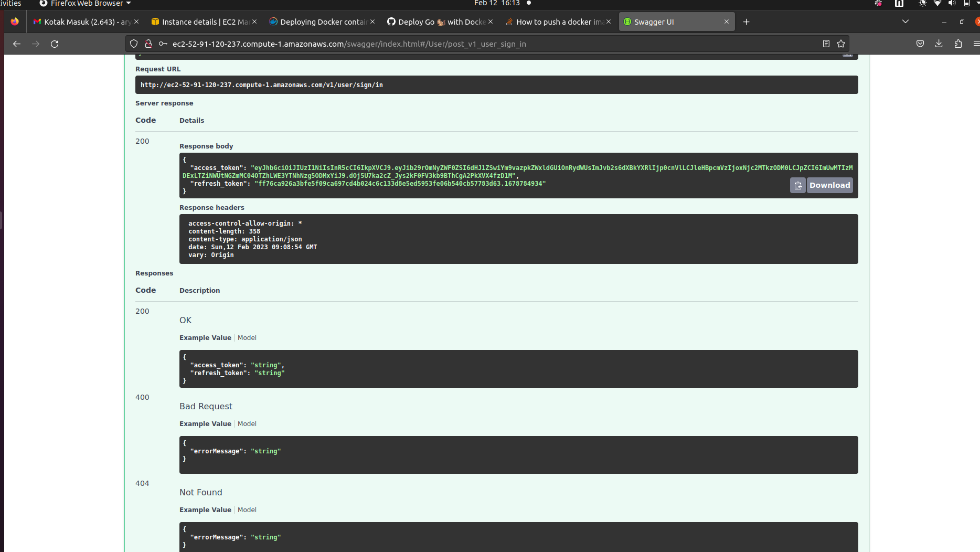This screenshot has width=980, height=552.
Task: Click the date response header line
Action: [252, 247]
